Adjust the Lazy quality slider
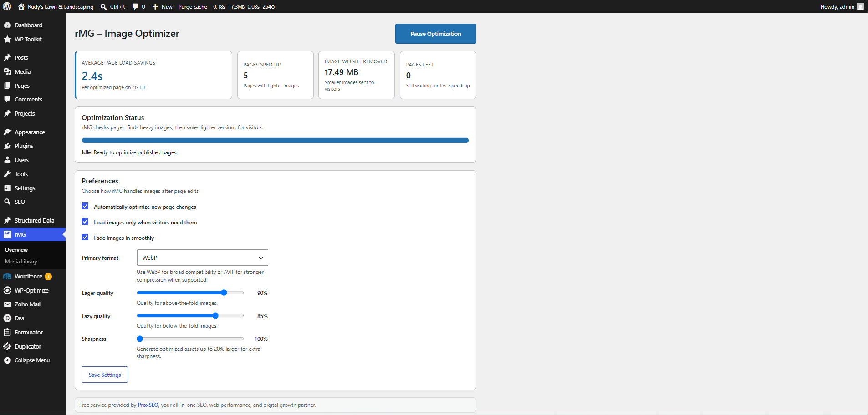868x415 pixels. [x=190, y=315]
